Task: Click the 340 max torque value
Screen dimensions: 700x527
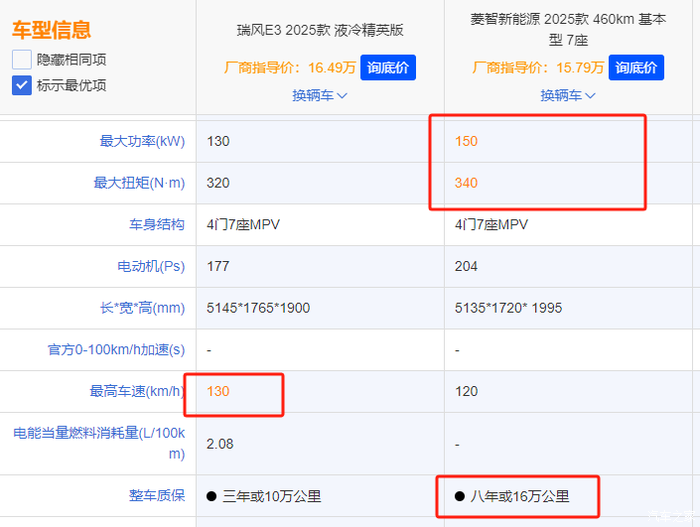Action: pos(466,183)
